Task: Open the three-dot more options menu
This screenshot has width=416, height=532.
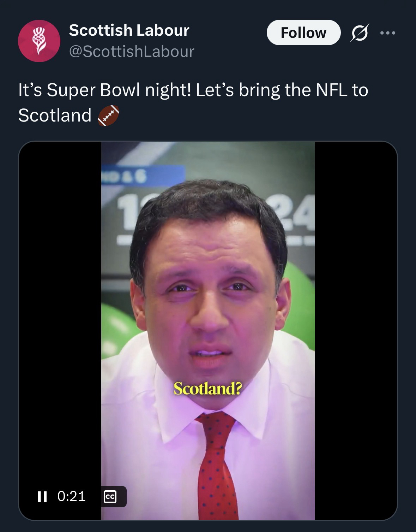Action: click(388, 33)
